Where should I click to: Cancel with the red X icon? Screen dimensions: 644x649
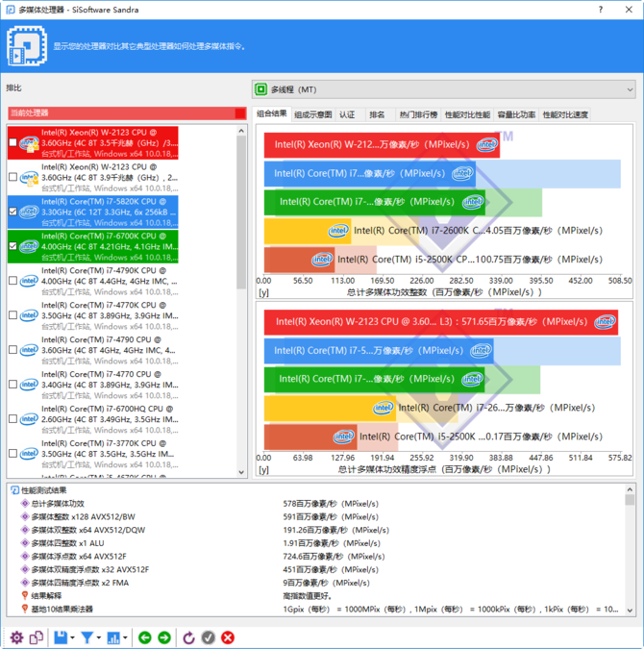228,637
